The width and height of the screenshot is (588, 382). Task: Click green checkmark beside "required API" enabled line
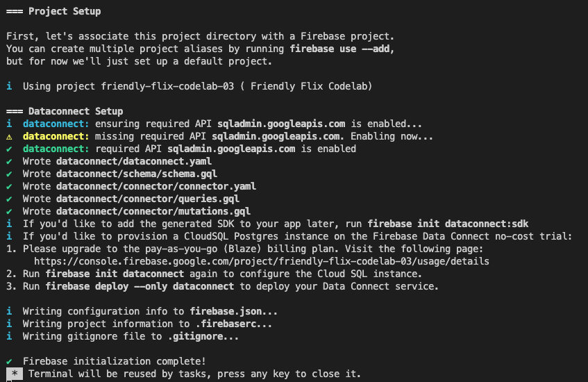click(x=9, y=149)
